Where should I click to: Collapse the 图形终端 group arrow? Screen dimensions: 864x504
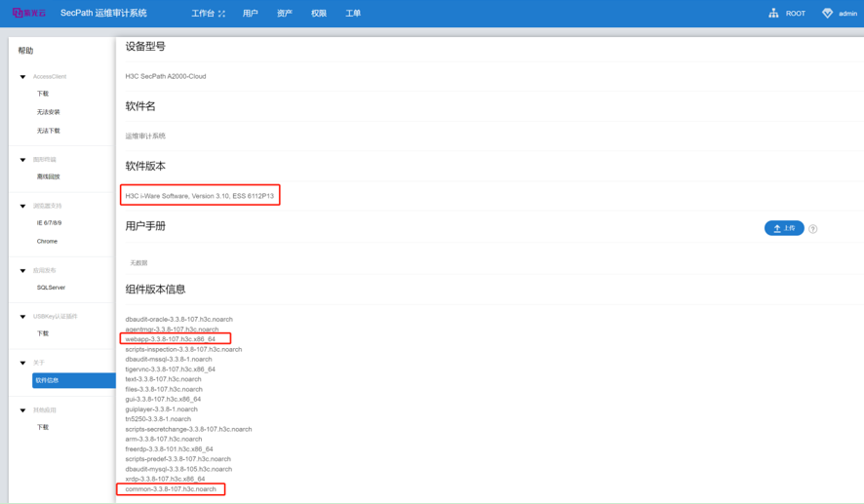pos(22,160)
